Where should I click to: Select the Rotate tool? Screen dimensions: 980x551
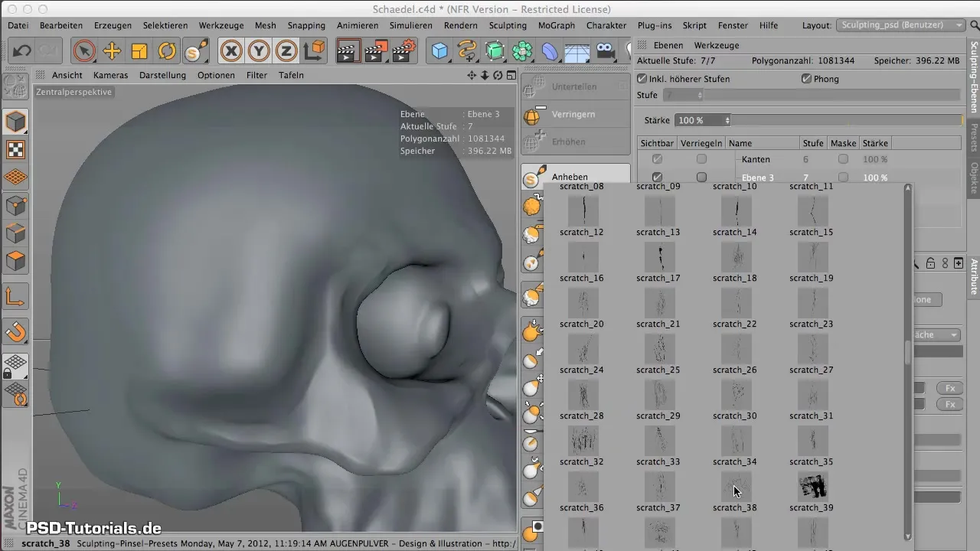167,51
